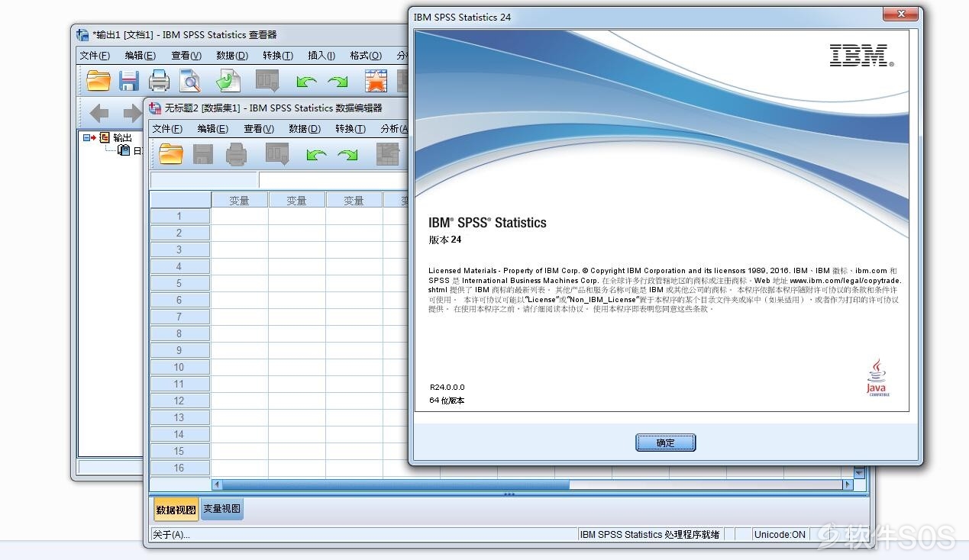
Task: Open 转换(T) menu in Data Editor
Action: [350, 129]
